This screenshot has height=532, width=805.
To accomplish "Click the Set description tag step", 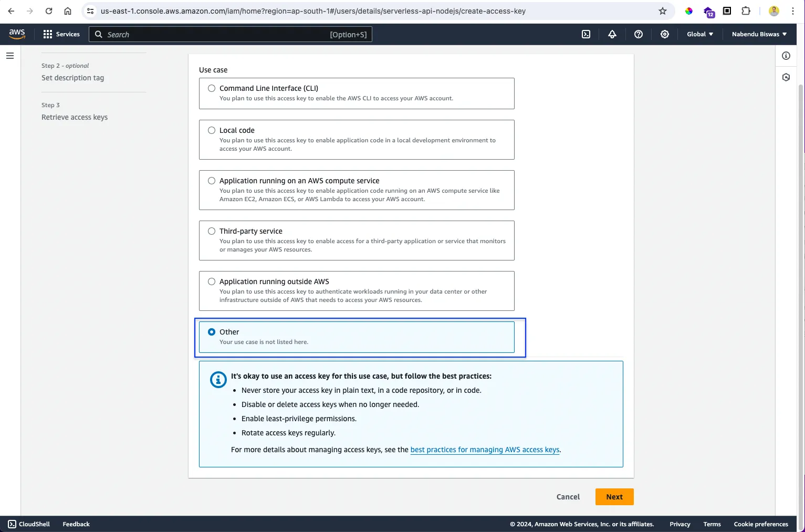I will coord(72,78).
